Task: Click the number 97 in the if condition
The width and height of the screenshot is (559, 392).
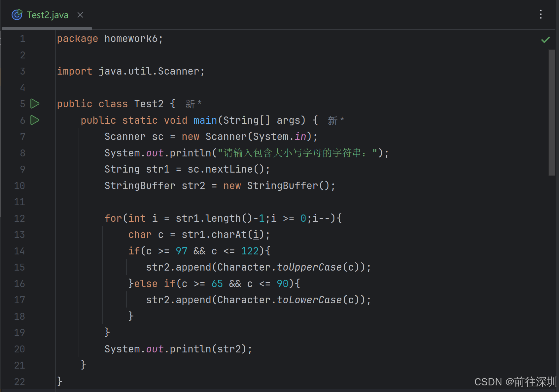Action: click(182, 251)
